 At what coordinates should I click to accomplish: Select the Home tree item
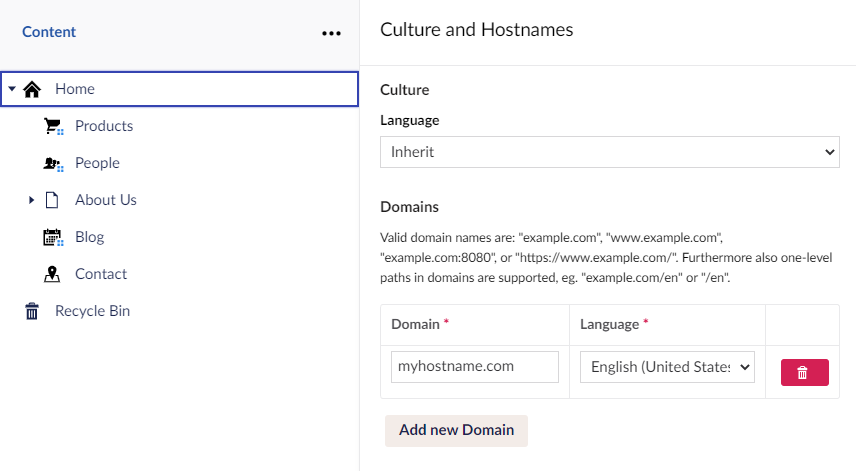180,89
